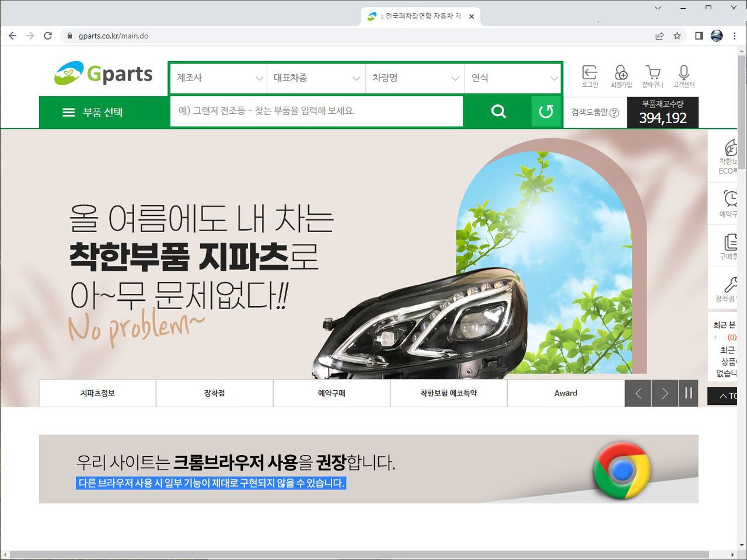The image size is (747, 560).
Task: Click the Gparts logo
Action: click(103, 74)
